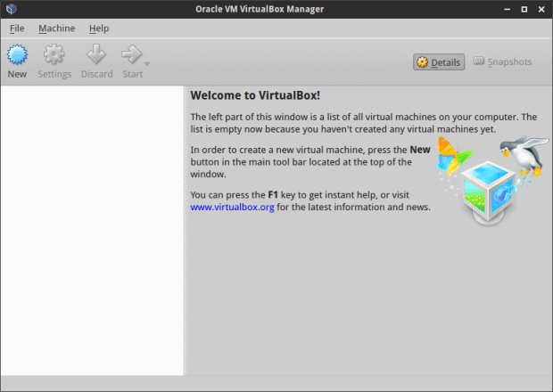Close the VirtualBox Manager window

pyautogui.click(x=541, y=9)
